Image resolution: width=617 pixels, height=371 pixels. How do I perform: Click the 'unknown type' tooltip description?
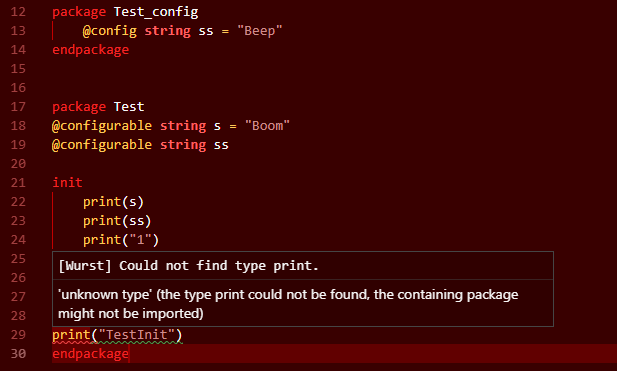[x=288, y=304]
